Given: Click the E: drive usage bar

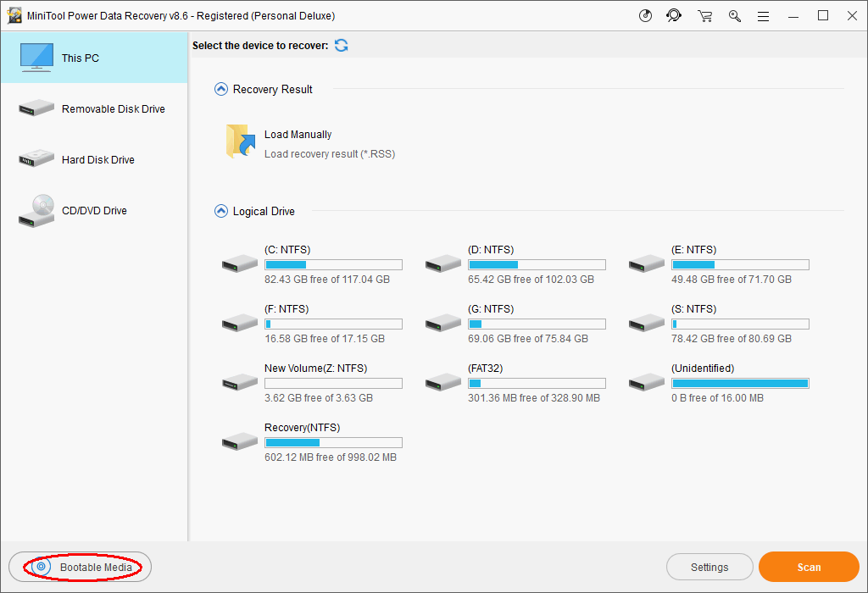Looking at the screenshot, I should (x=740, y=265).
